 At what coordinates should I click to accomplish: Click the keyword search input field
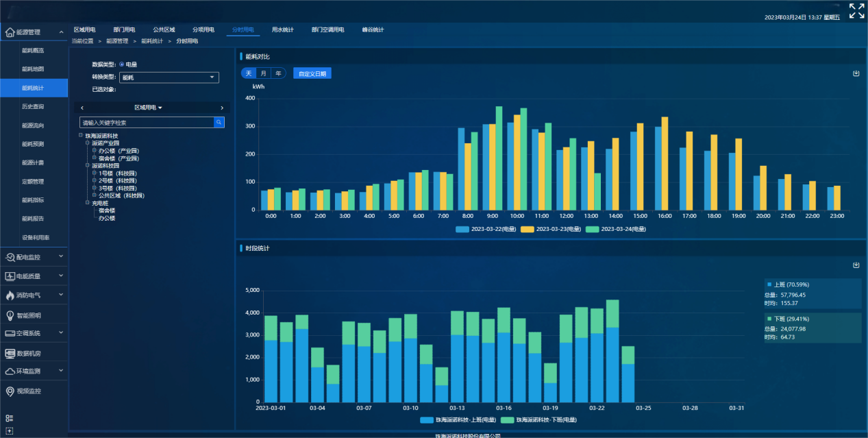click(x=147, y=123)
